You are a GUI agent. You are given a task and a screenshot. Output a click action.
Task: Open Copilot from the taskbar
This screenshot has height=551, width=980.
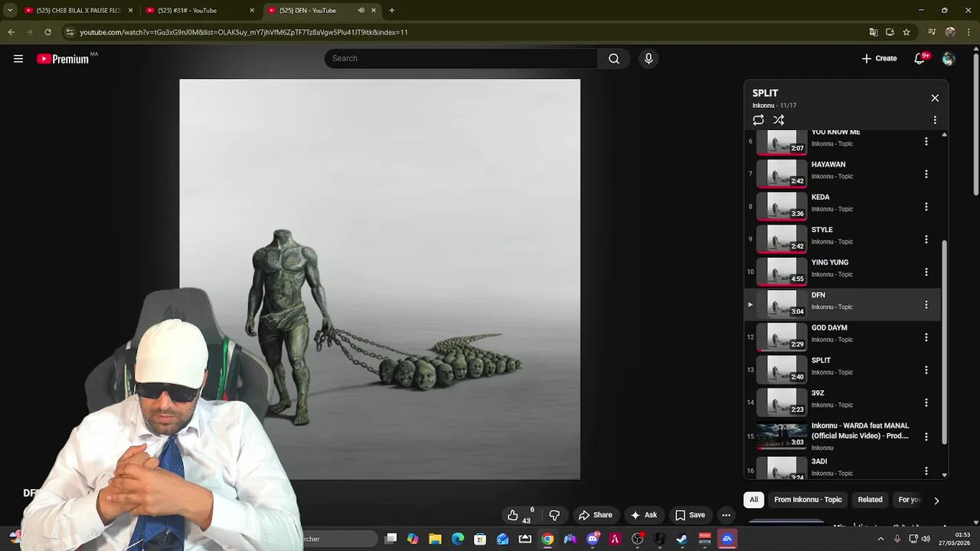pos(413,539)
